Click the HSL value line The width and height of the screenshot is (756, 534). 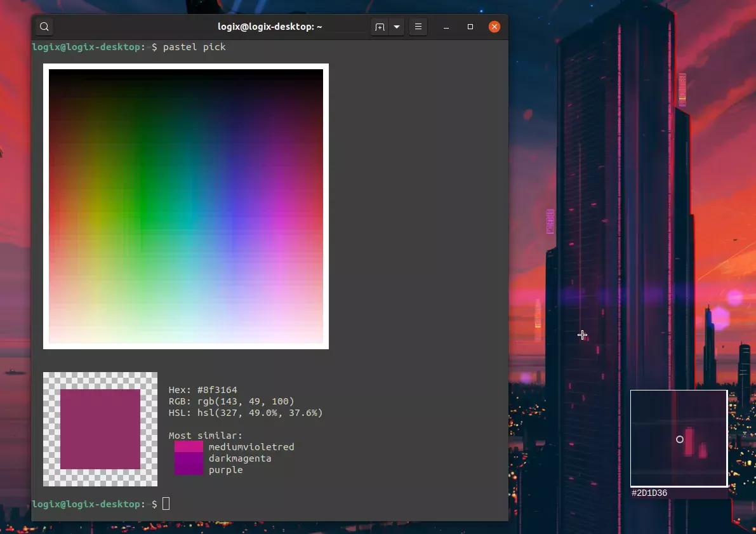point(246,413)
